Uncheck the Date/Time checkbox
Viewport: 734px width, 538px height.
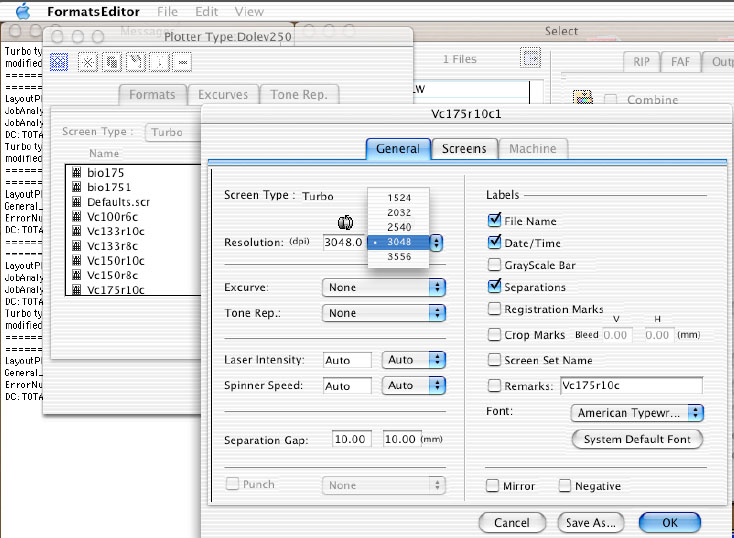[x=494, y=242]
